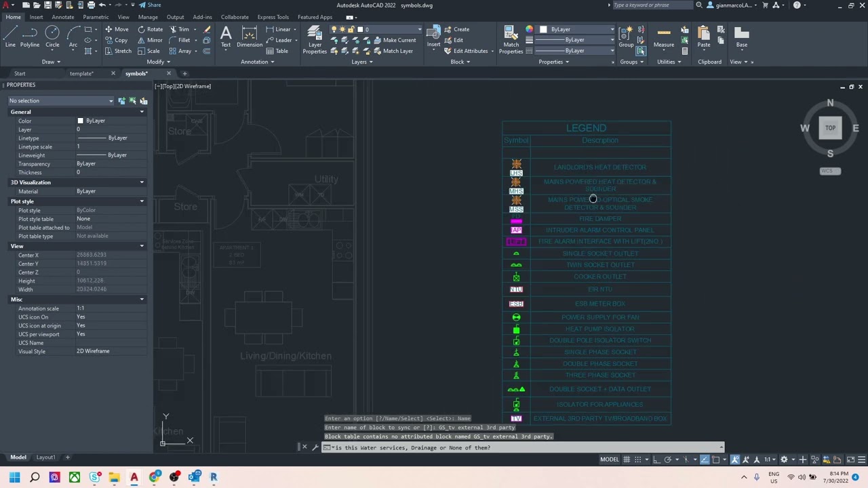Switch to the Layout1 tab

(45, 457)
